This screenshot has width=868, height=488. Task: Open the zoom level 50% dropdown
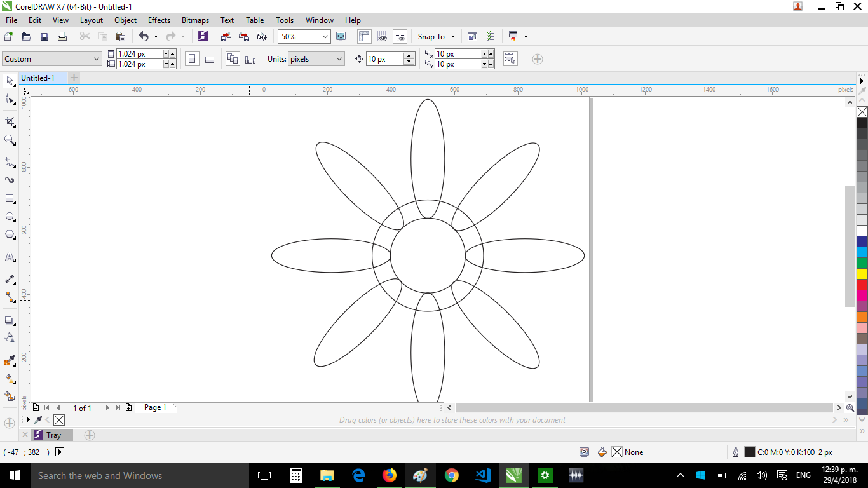pyautogui.click(x=325, y=37)
